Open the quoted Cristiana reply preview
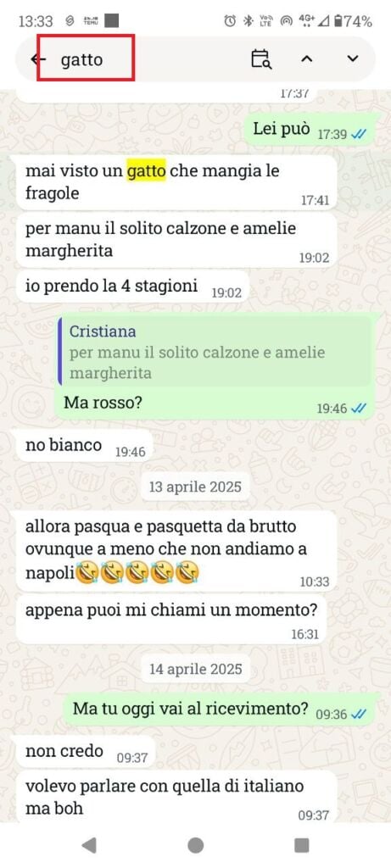Screen dimensions: 391x868 tap(215, 352)
